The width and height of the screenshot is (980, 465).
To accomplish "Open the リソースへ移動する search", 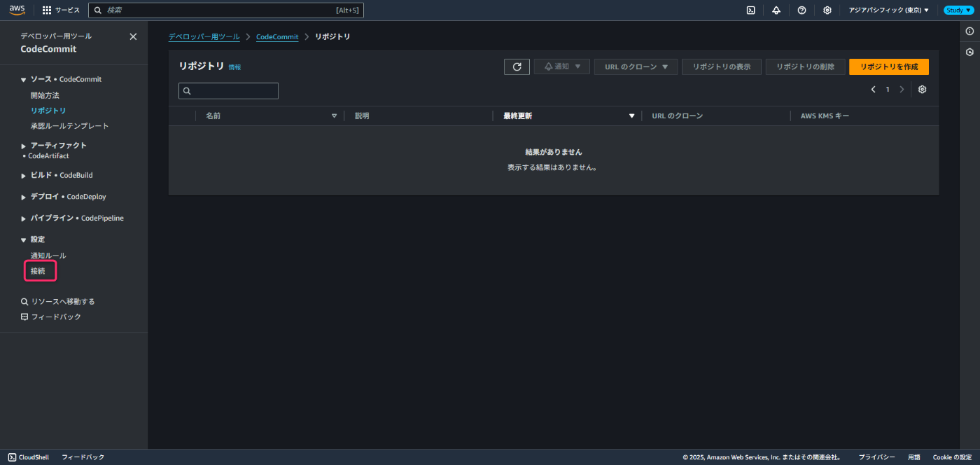I will [57, 302].
